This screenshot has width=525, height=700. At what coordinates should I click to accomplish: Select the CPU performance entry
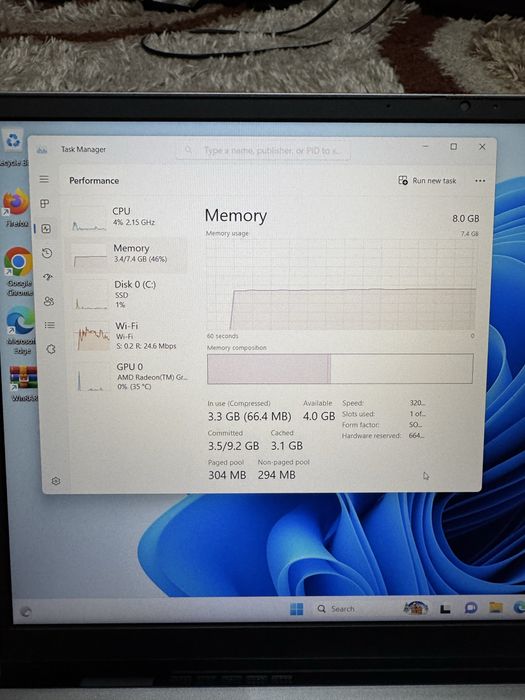pyautogui.click(x=126, y=218)
